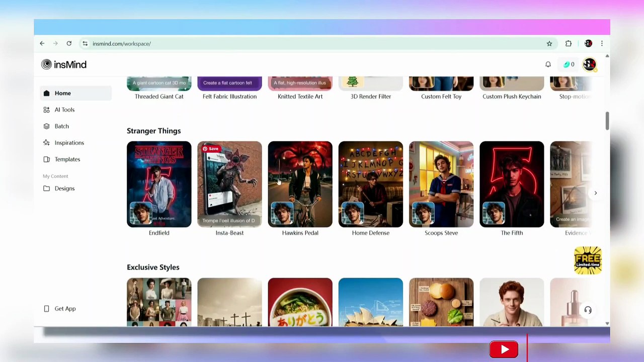Focus the address bar with insmind.com/workspace/

[x=317, y=44]
